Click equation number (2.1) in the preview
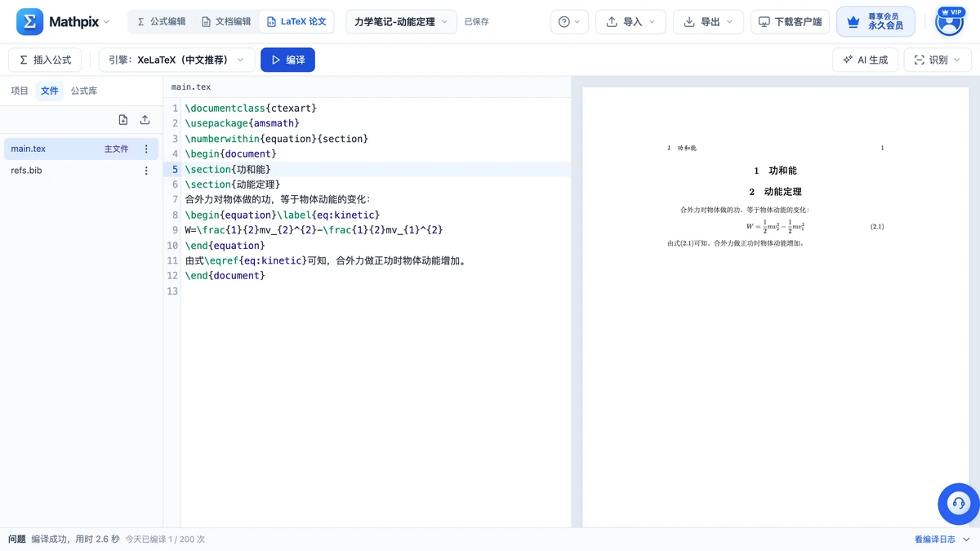 (x=876, y=226)
